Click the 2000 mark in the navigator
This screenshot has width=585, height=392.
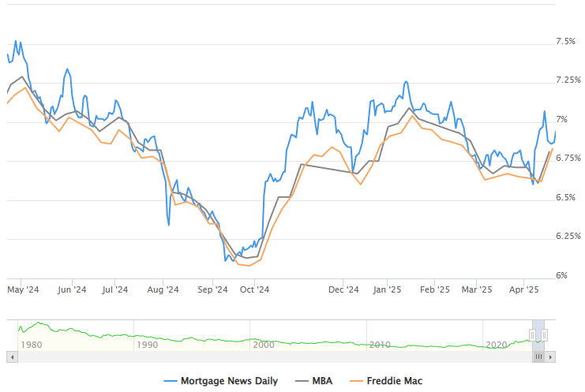click(263, 345)
